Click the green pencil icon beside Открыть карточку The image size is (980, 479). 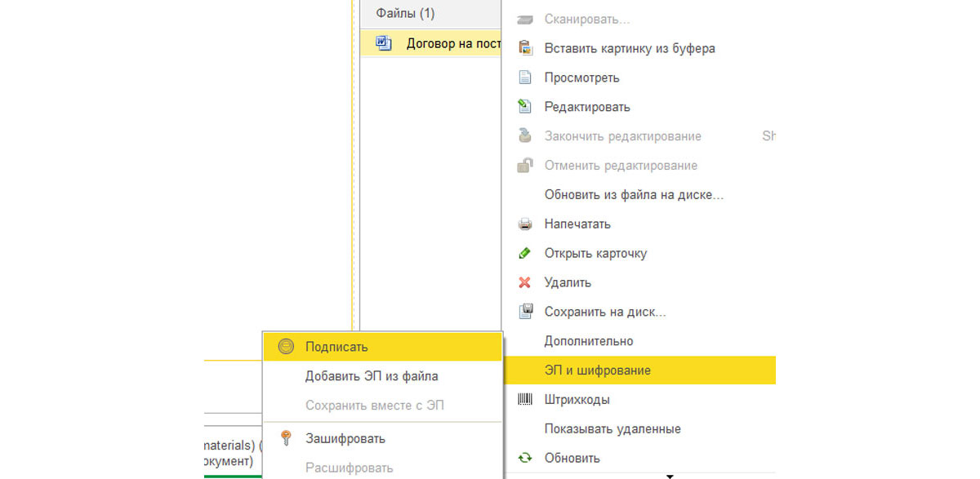(525, 253)
